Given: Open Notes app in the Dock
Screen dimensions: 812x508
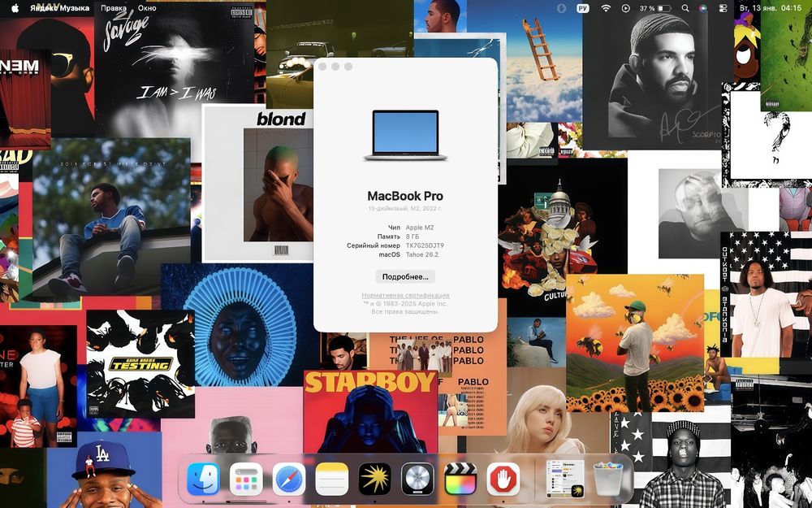Looking at the screenshot, I should [x=332, y=479].
